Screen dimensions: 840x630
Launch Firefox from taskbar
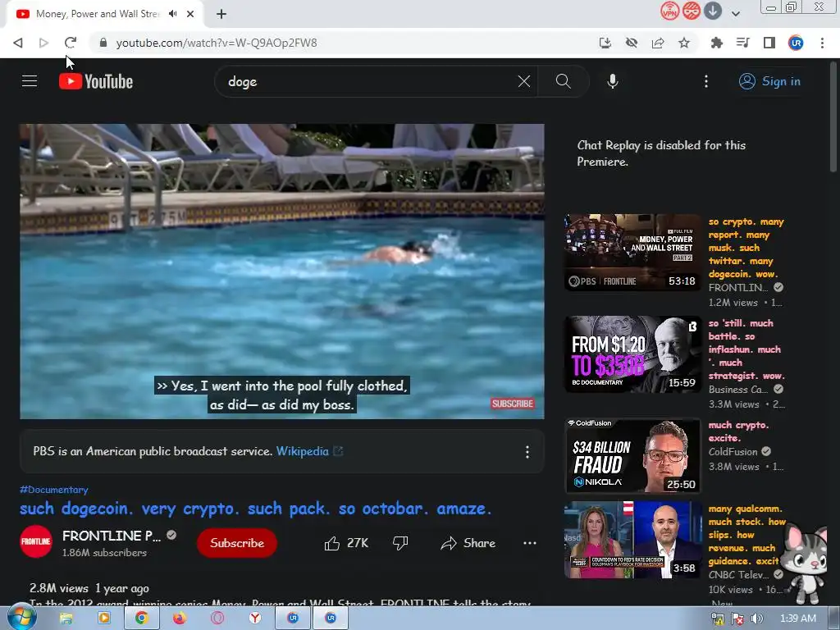click(x=179, y=619)
